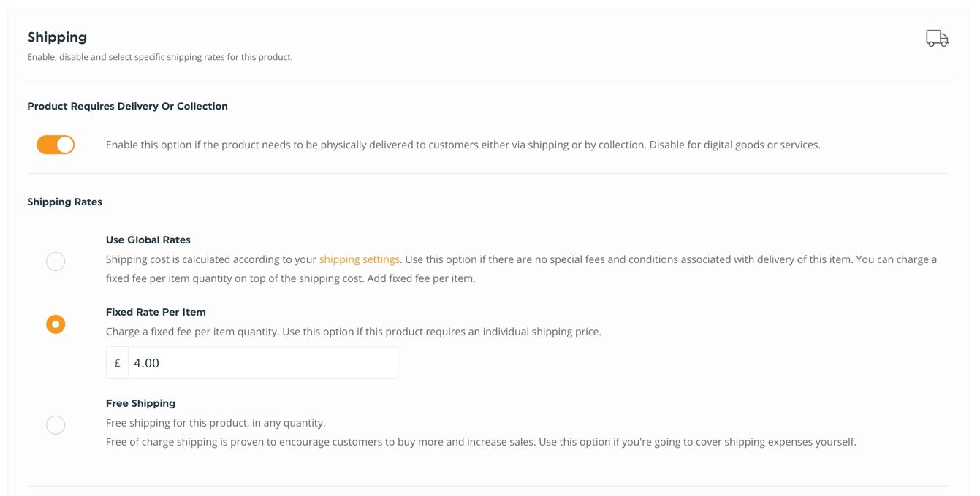980x496 pixels.
Task: Disable the Product Requires Delivery toggle
Action: point(56,145)
